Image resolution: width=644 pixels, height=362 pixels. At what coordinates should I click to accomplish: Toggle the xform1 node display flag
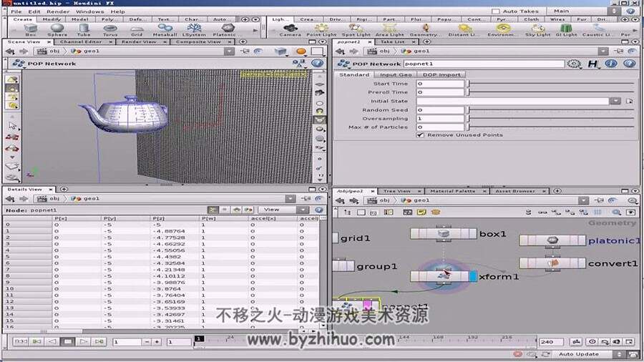[x=473, y=276]
